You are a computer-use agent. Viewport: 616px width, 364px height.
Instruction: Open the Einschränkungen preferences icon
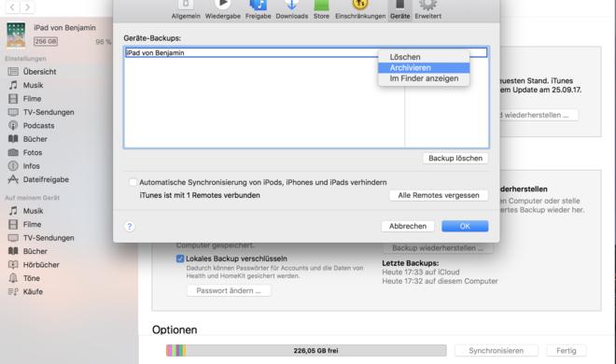point(360,5)
